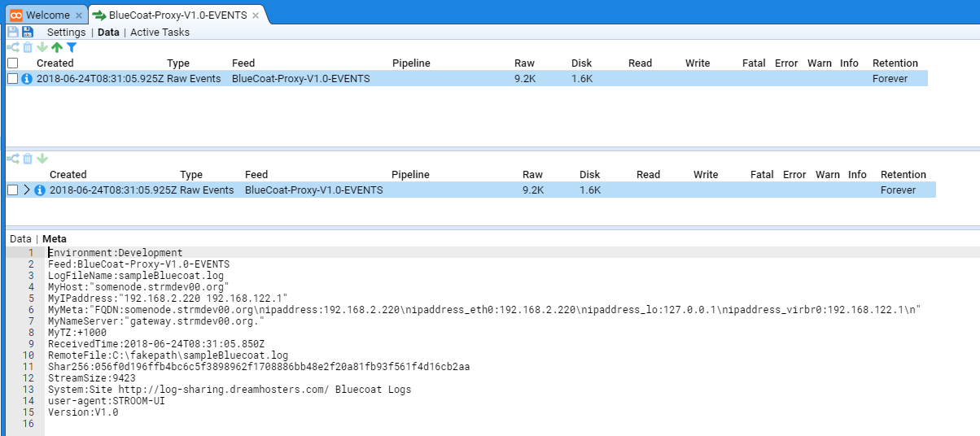Image resolution: width=980 pixels, height=436 pixels.
Task: Click the top list's download arrow icon
Action: pyautogui.click(x=42, y=48)
